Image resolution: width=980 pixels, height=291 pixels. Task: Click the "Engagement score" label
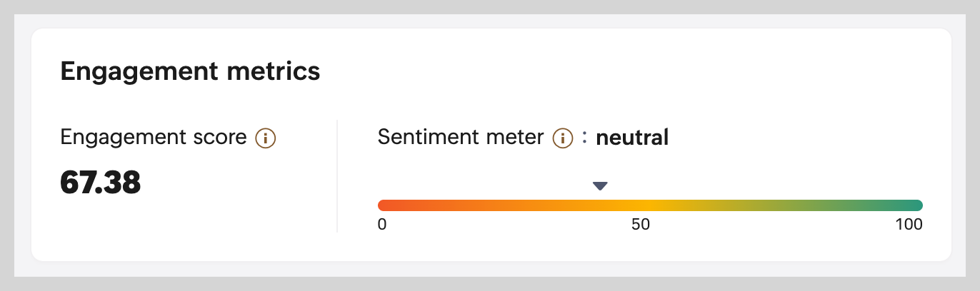tap(154, 138)
